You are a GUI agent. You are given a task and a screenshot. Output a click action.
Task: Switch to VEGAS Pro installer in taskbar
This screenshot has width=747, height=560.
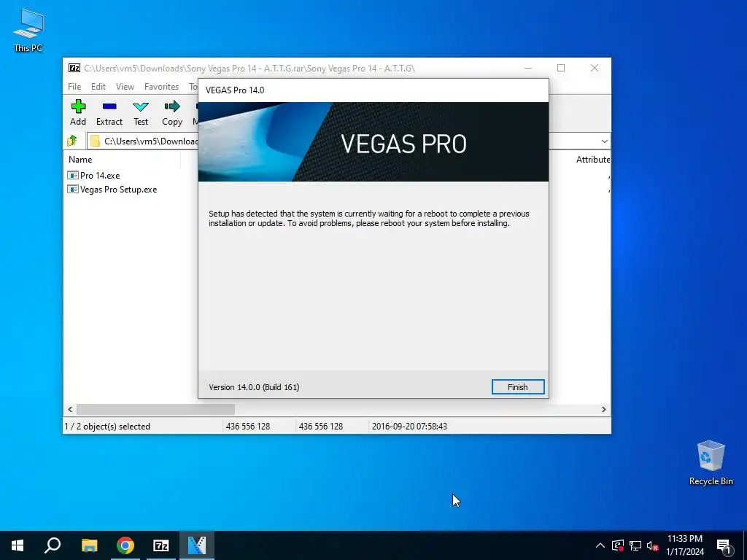[197, 545]
